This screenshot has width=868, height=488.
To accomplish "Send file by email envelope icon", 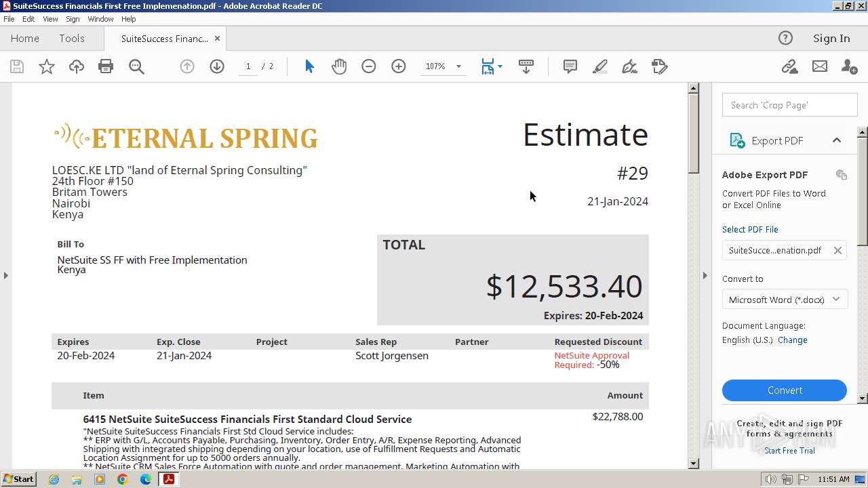I will [x=820, y=66].
